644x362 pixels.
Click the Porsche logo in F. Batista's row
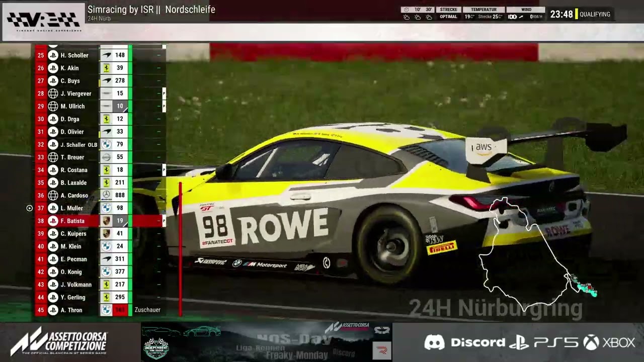pyautogui.click(x=106, y=221)
